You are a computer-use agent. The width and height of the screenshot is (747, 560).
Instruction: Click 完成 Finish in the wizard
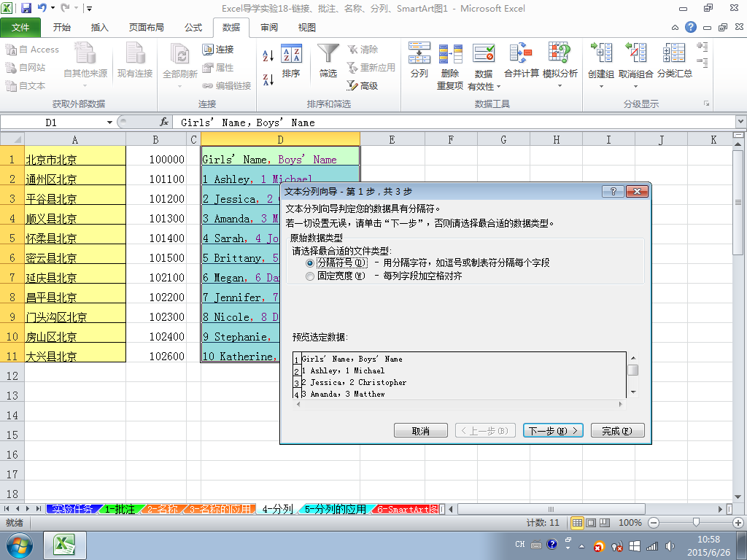617,431
